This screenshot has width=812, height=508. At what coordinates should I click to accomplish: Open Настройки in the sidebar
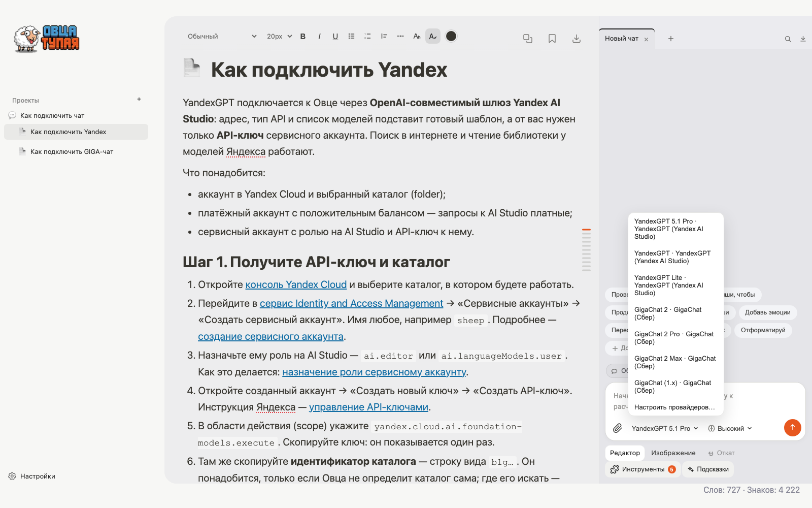click(32, 476)
